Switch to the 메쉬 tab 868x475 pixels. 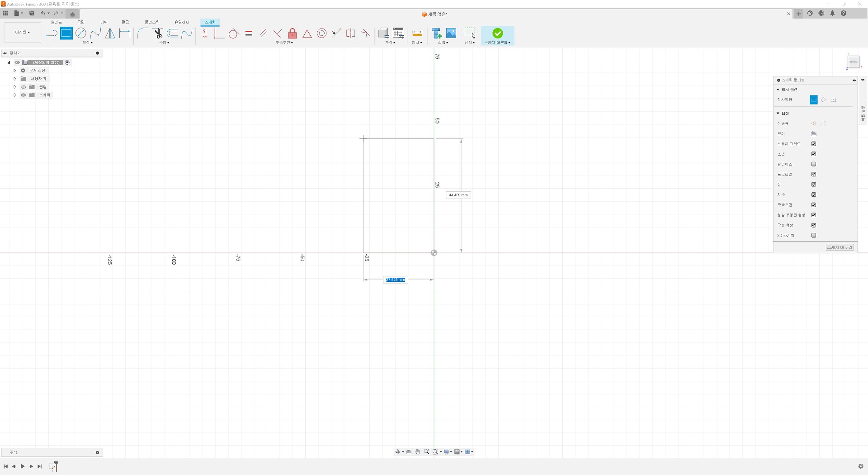[104, 22]
